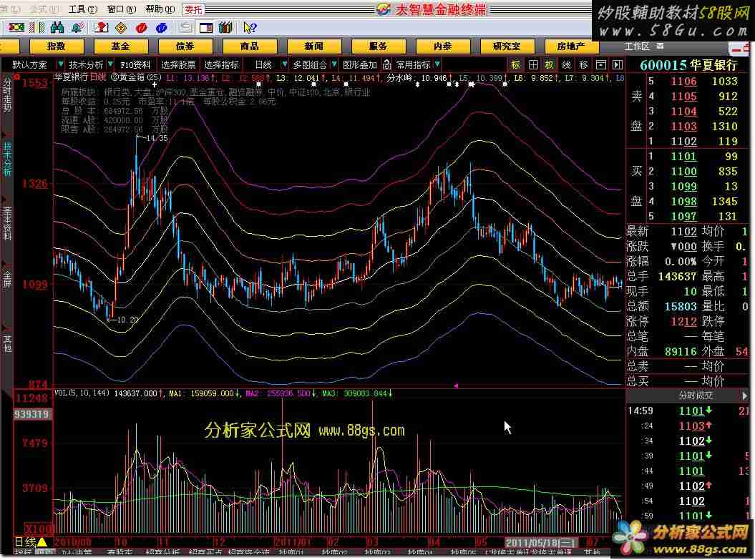Open the 帮助(H) menu
Screen dimensions: 755x560
click(160, 9)
